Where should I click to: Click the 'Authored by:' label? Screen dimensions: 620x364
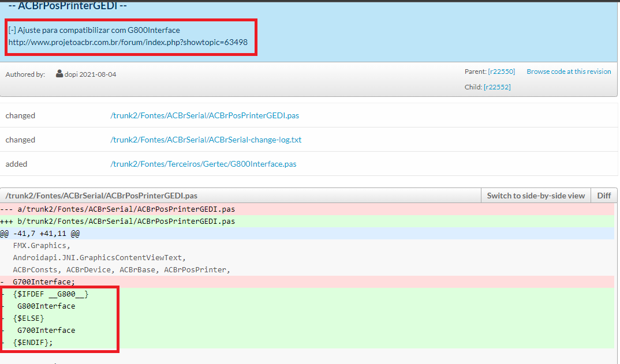point(25,74)
